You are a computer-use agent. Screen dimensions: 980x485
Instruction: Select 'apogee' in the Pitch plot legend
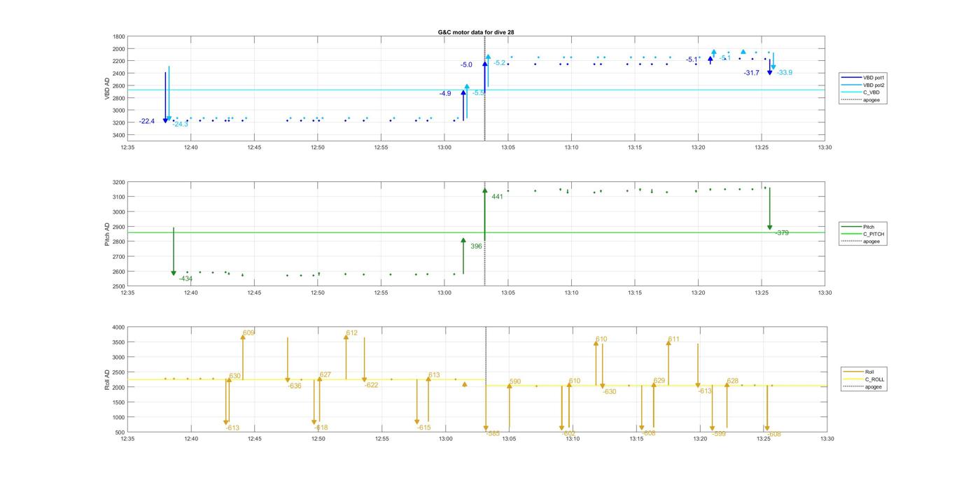[x=862, y=241]
